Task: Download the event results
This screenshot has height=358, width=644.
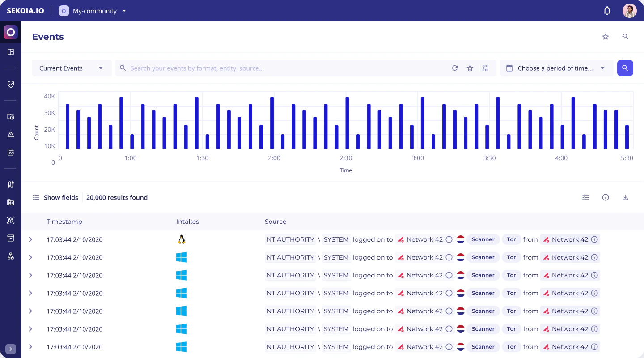Action: [x=625, y=197]
